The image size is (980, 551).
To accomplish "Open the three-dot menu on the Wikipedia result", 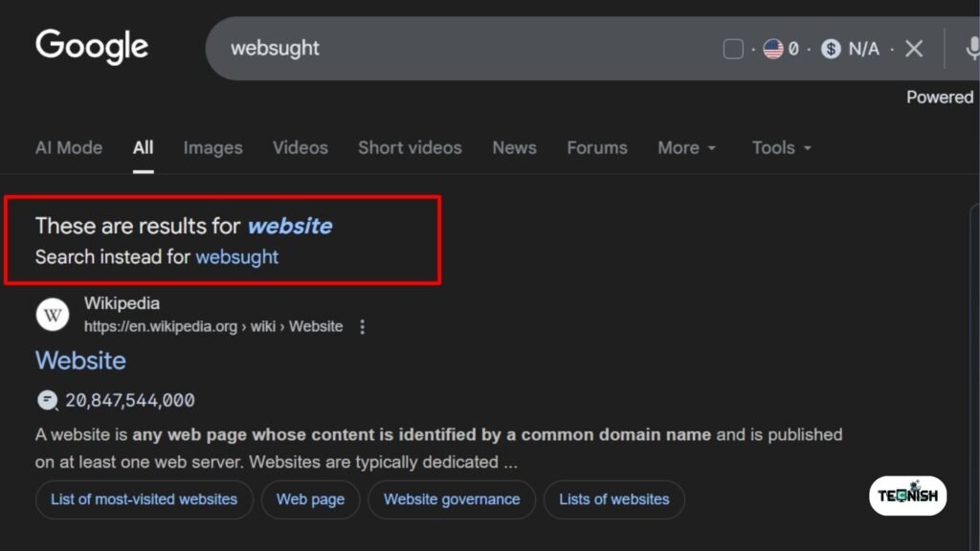I will click(x=362, y=326).
